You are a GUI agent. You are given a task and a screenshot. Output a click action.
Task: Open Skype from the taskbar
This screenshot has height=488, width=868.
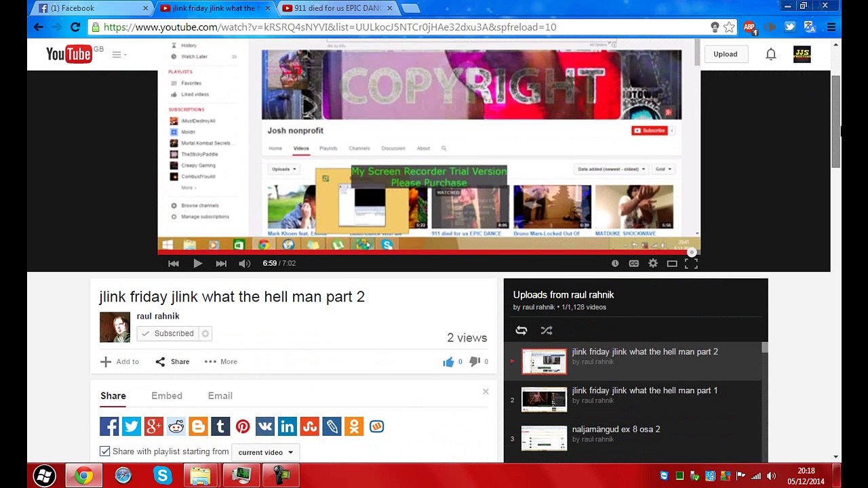click(163, 476)
